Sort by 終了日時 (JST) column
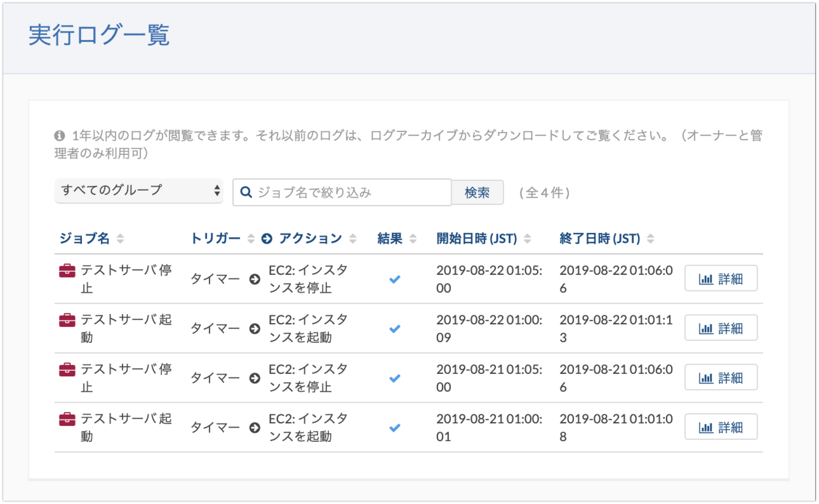The image size is (819, 504). coord(650,239)
